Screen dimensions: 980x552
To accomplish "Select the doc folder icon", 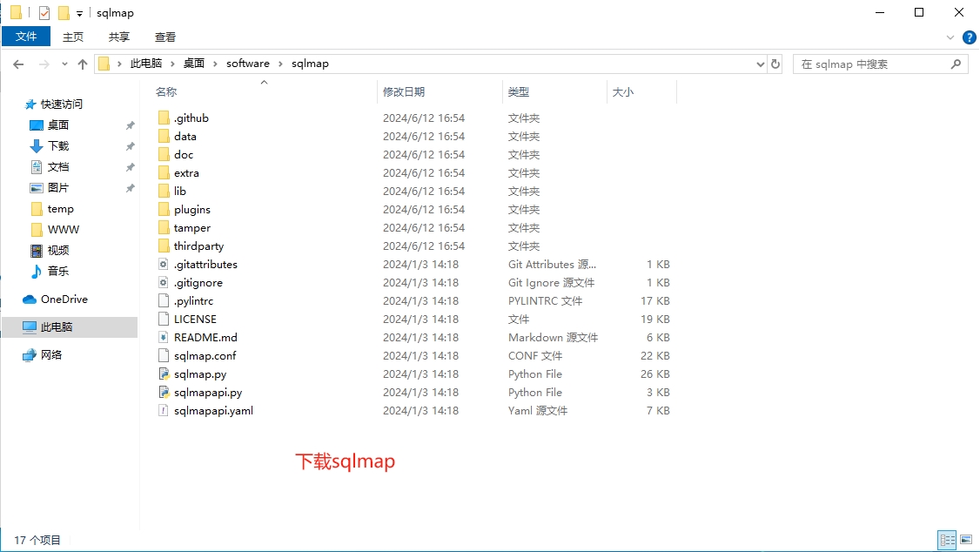I will 164,154.
